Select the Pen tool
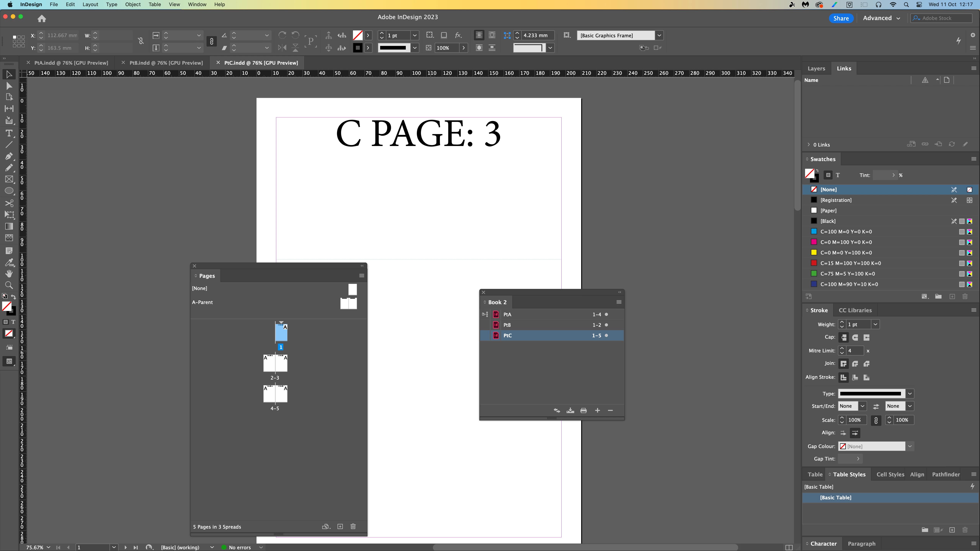Screen dimensions: 980x551 click(x=9, y=156)
